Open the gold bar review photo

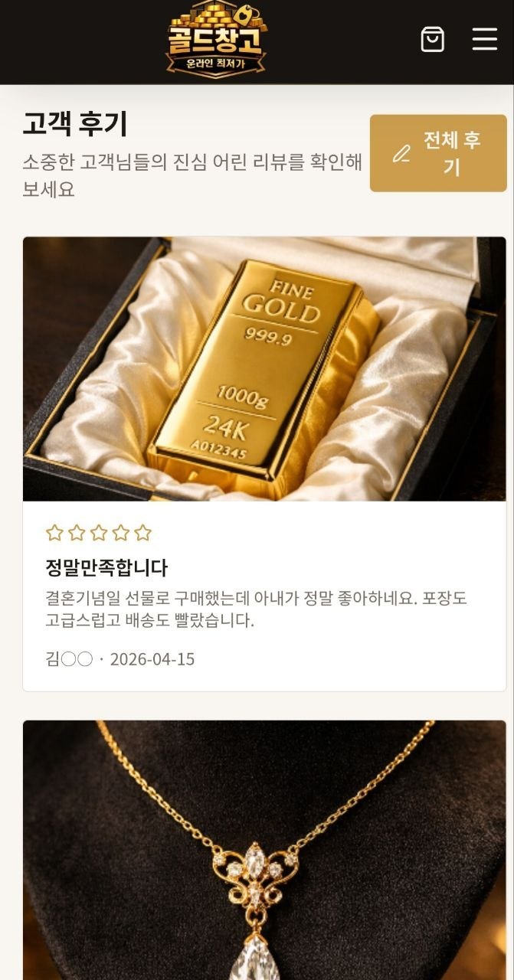tap(264, 369)
